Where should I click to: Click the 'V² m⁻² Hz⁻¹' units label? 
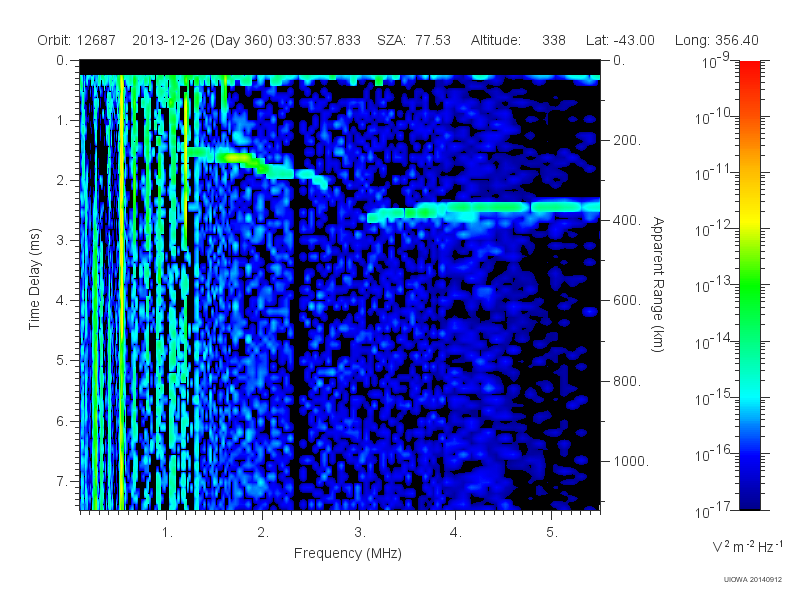(747, 546)
